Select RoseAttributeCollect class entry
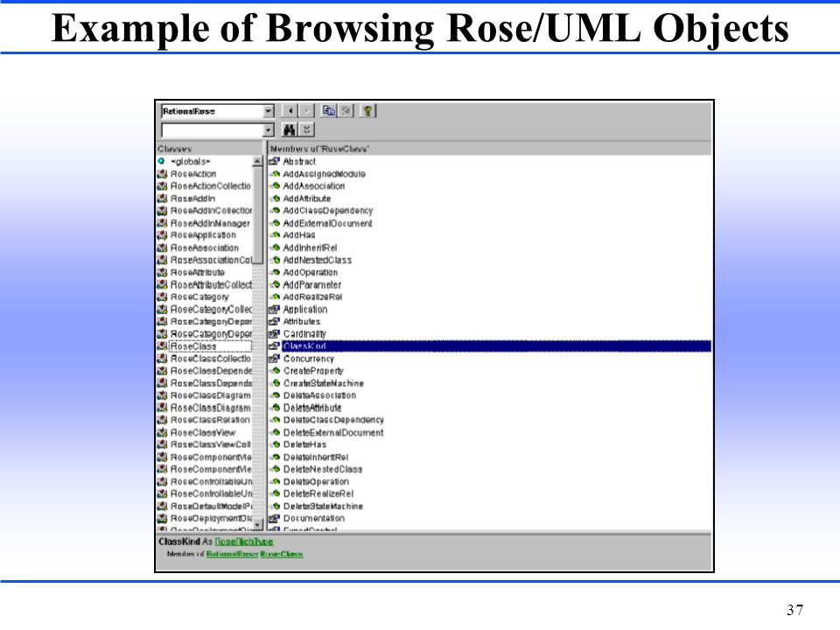Image resolution: width=840 pixels, height=630 pixels. [x=211, y=285]
